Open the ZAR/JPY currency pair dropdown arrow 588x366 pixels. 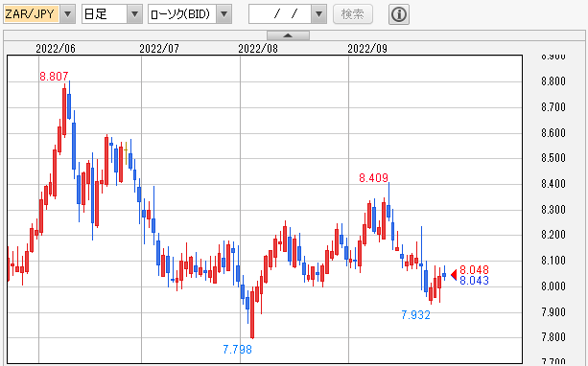coord(67,14)
